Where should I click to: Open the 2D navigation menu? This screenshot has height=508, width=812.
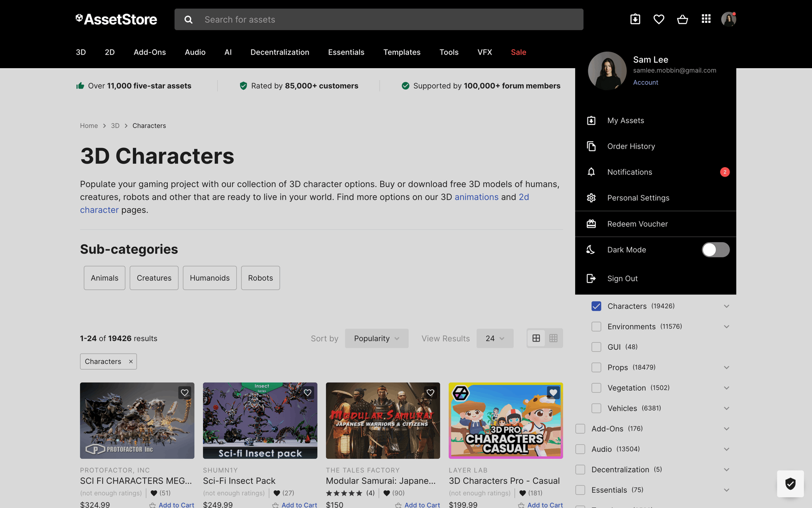click(110, 52)
